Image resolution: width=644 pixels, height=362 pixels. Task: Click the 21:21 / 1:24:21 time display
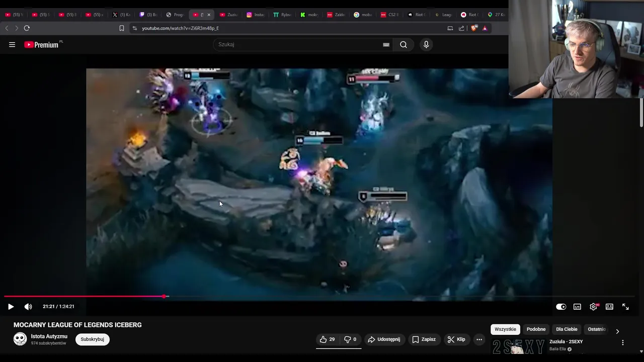tap(58, 307)
